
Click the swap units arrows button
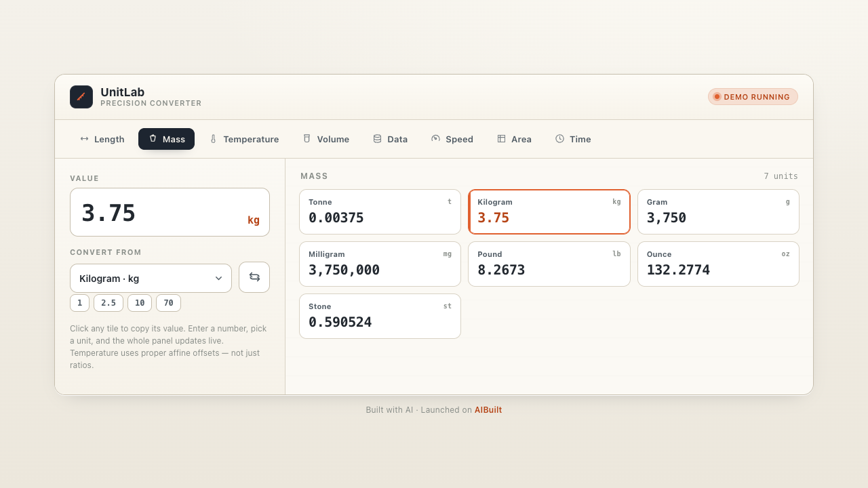(x=254, y=277)
